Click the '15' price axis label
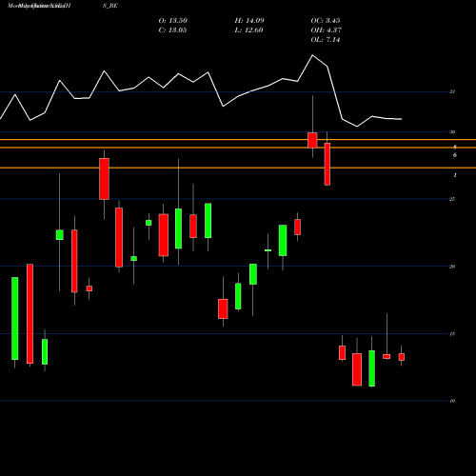Viewport: 476px width, 476px height. click(x=452, y=334)
